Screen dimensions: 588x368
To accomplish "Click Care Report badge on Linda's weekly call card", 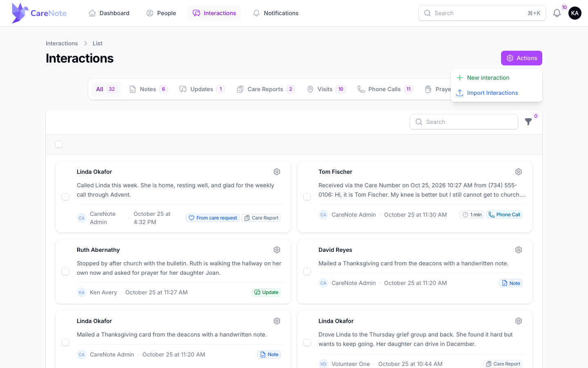I will (x=261, y=218).
